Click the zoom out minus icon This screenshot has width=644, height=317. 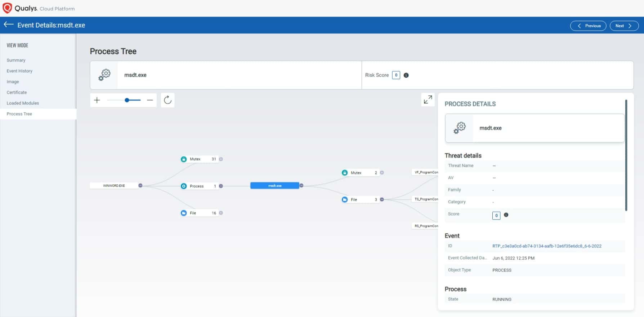tap(150, 100)
